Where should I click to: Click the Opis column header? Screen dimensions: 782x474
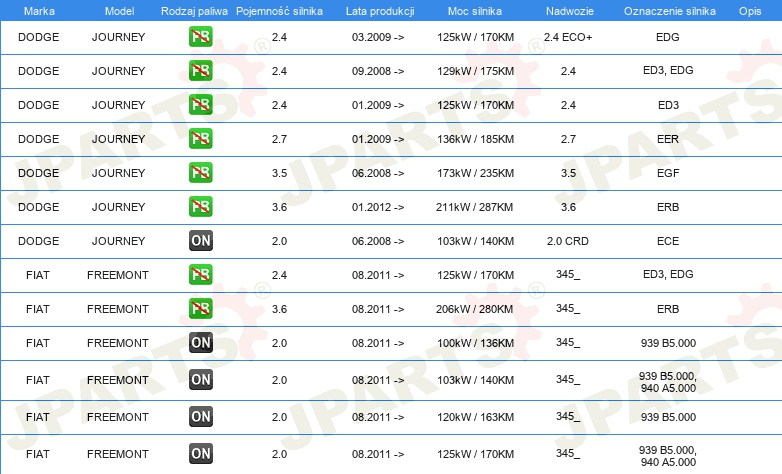[750, 11]
